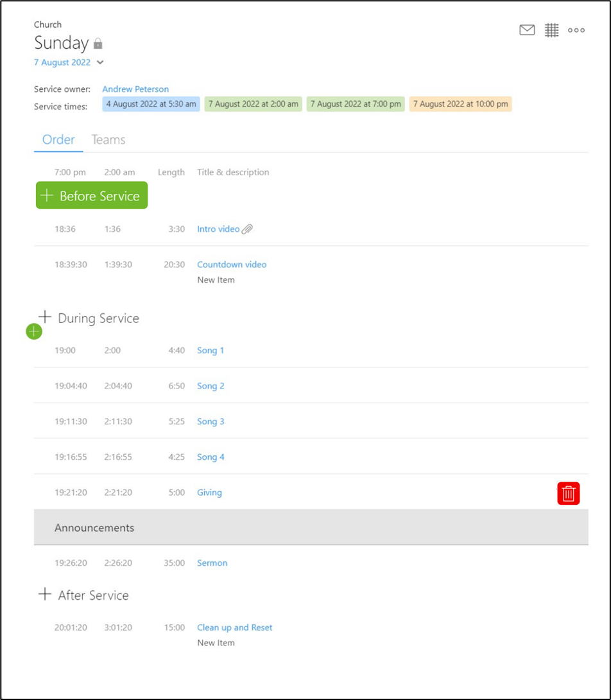The image size is (611, 700).
Task: Click the 35:00 length of Sermon
Action: pos(174,563)
